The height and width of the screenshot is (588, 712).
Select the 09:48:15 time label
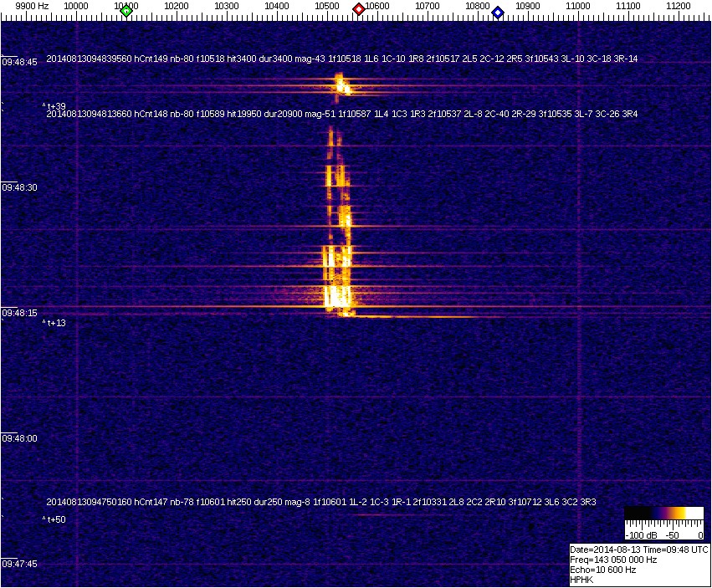pos(19,313)
